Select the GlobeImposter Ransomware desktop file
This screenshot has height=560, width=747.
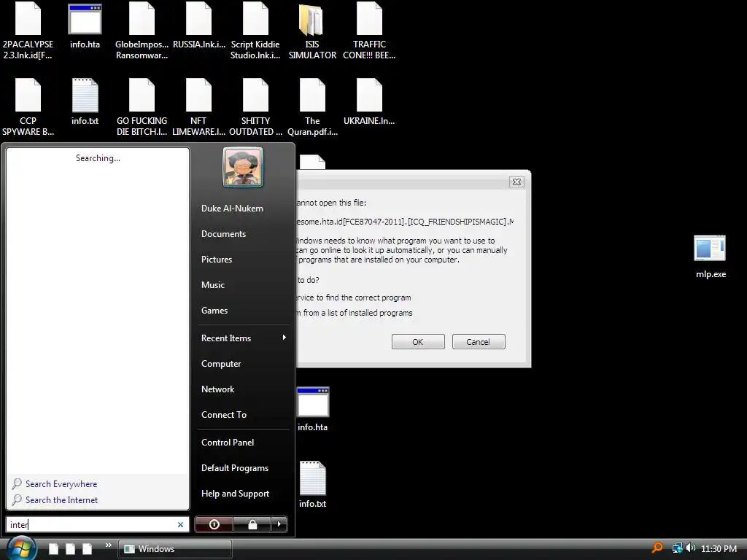coord(142,31)
